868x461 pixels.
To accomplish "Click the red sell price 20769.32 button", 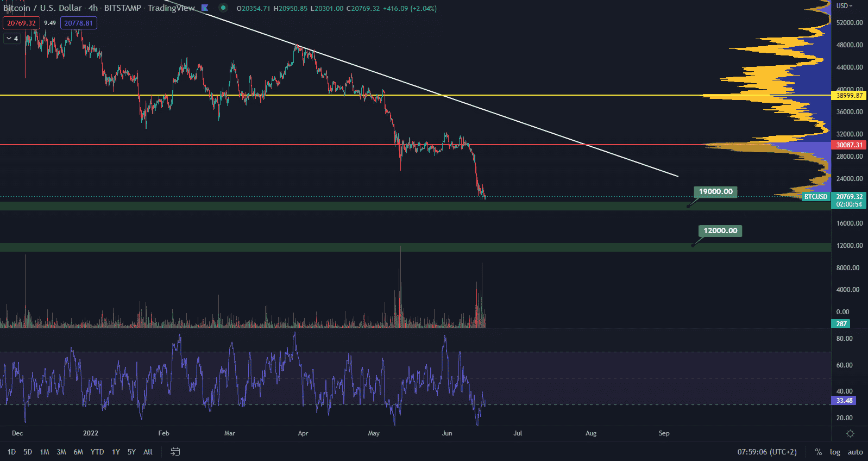I will [21, 23].
